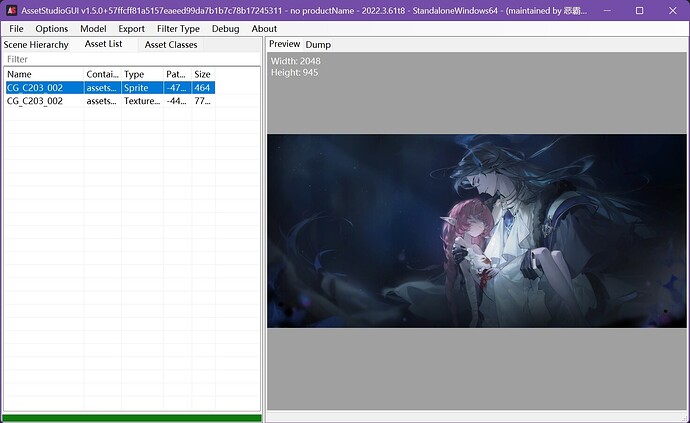Switch to the Scene Hierarchy tab
690x423 pixels.
36,45
